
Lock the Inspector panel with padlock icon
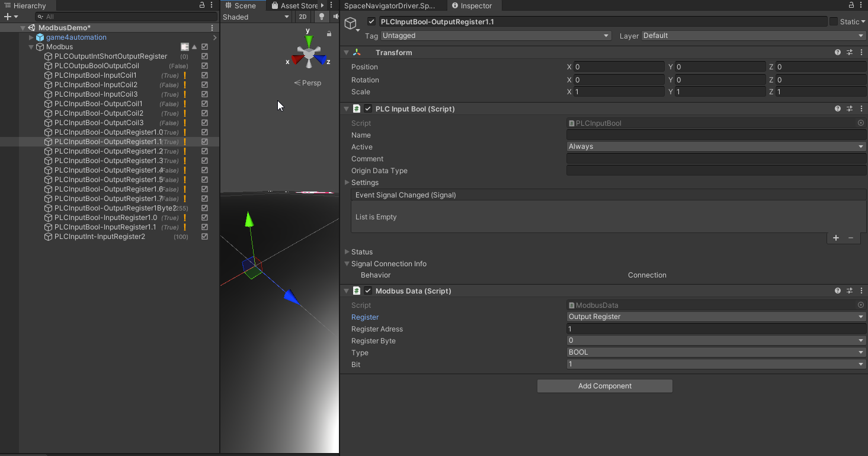click(852, 5)
